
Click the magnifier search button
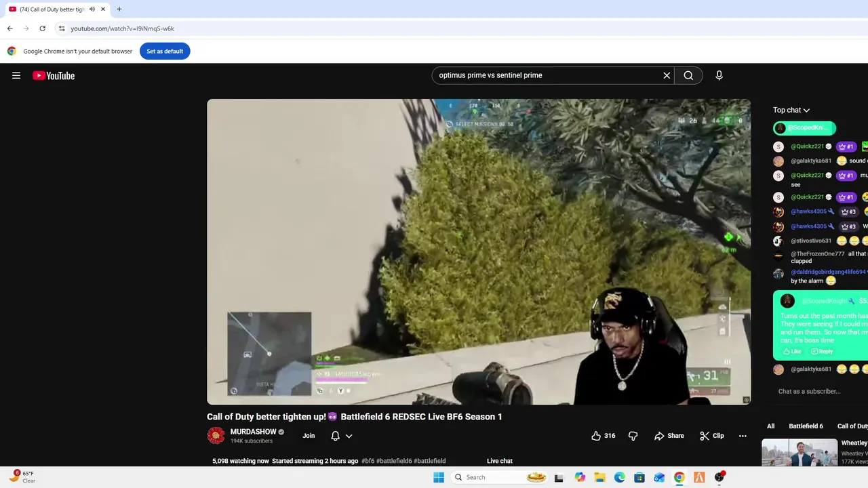688,75
